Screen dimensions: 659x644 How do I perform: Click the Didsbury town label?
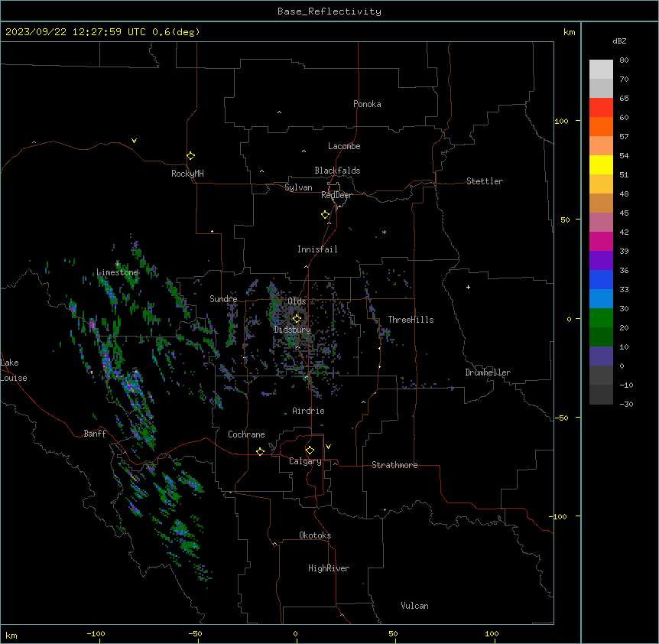click(293, 330)
